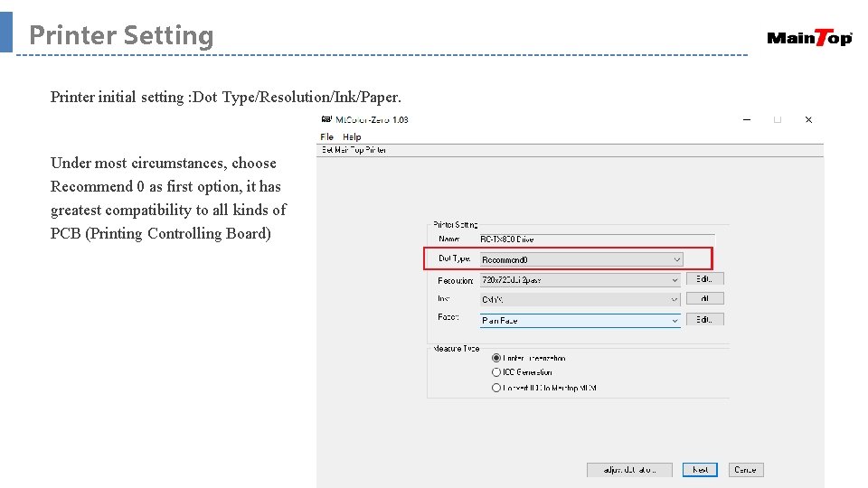868x488 pixels.
Task: Click the Edit button beside Ink
Action: (704, 299)
